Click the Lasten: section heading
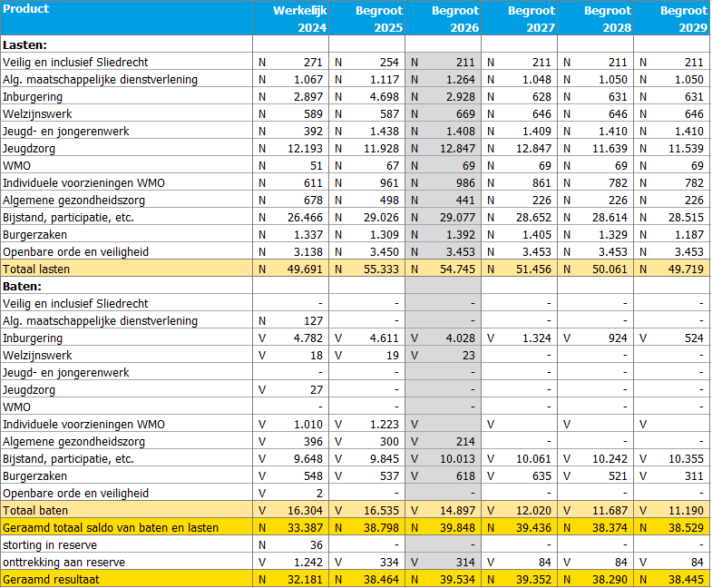The height and width of the screenshot is (588, 712). point(25,44)
